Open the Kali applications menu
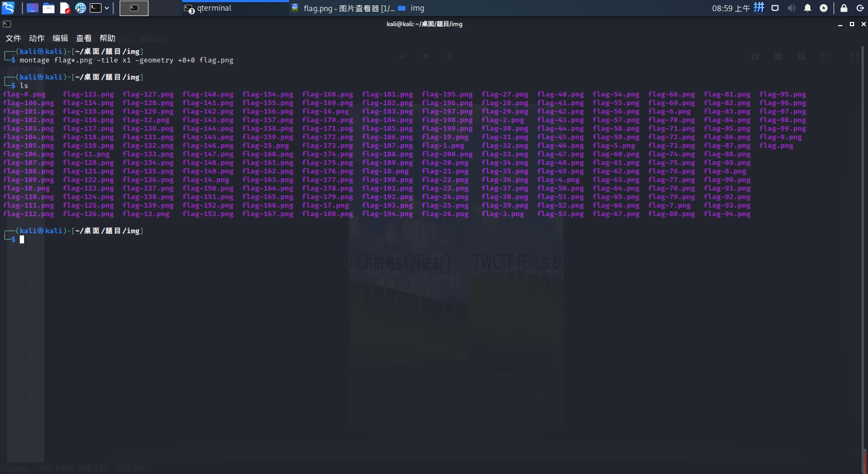Viewport: 868px width, 474px height. point(8,8)
